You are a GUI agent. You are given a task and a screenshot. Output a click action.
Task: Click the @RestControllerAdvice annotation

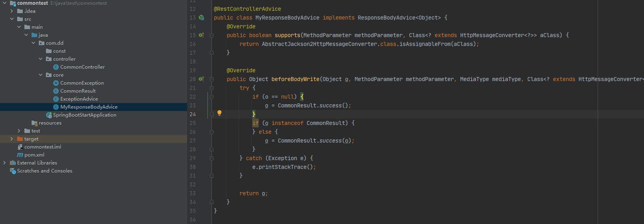(x=247, y=9)
